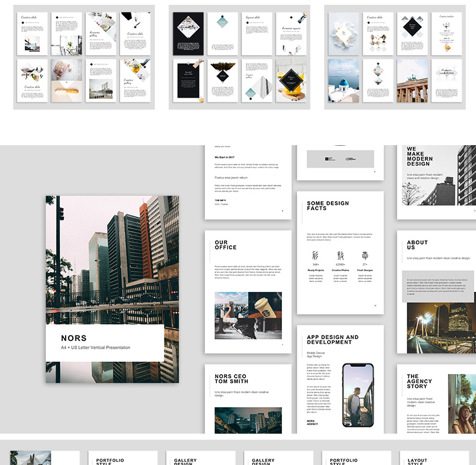Click the office photo collage with coffee cup

pyautogui.click(x=248, y=316)
